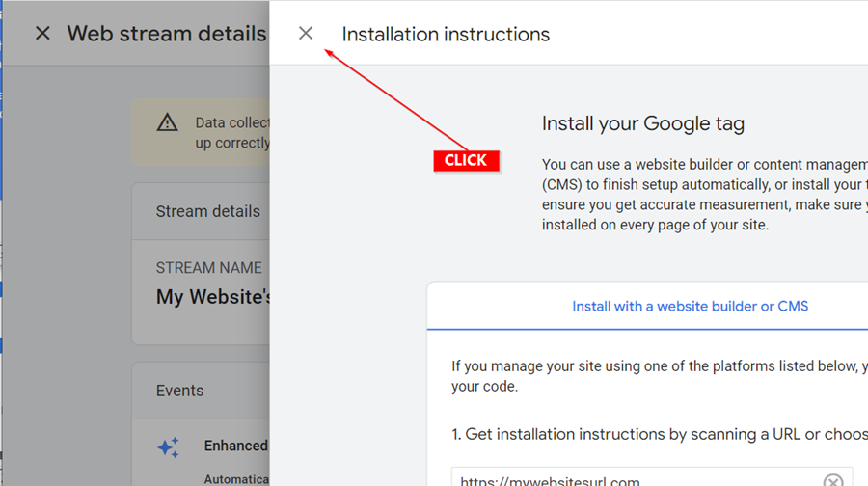Click the warning triangle icon in banner
Screen dimensions: 868x486
click(168, 122)
